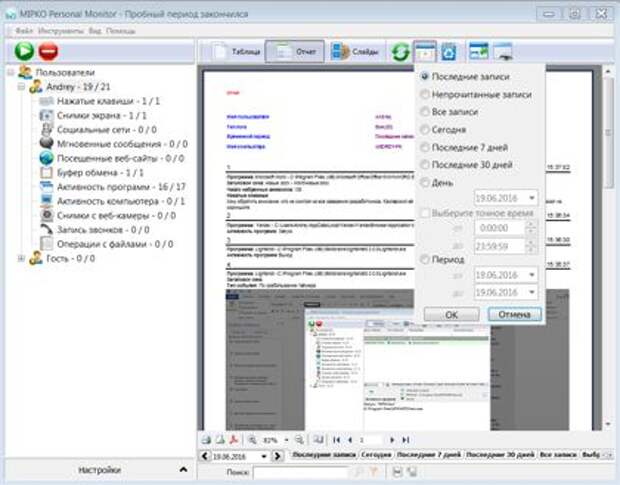This screenshot has height=485, width=620.
Task: Zoom out the report with magnifier icon
Action: [299, 440]
